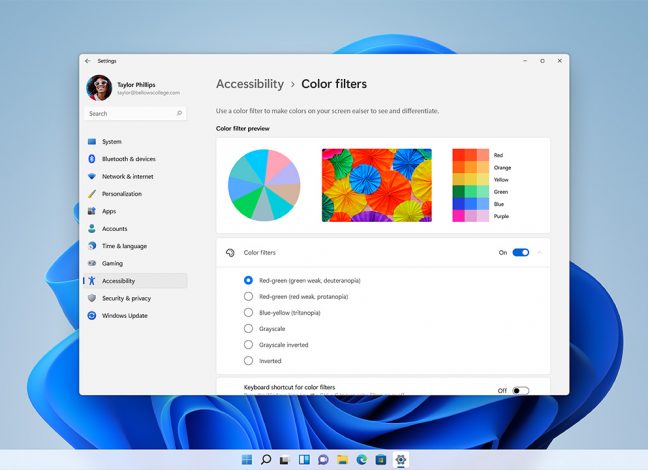Enable keyboard shortcut for color filters toggle

pos(521,391)
